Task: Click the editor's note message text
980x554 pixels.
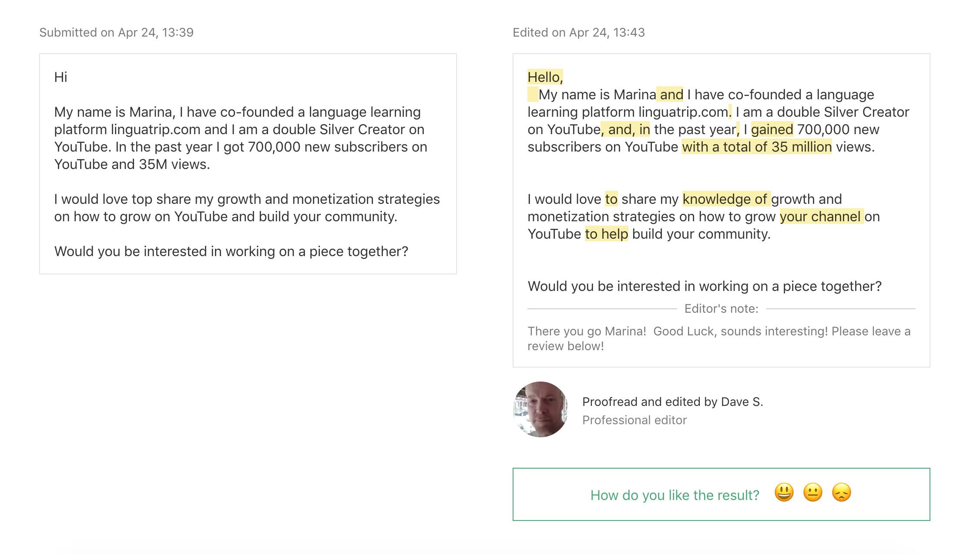Action: [719, 338]
